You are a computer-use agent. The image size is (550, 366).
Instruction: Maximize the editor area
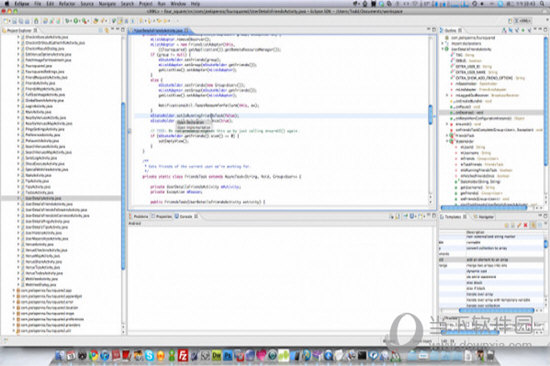pyautogui.click(x=434, y=29)
